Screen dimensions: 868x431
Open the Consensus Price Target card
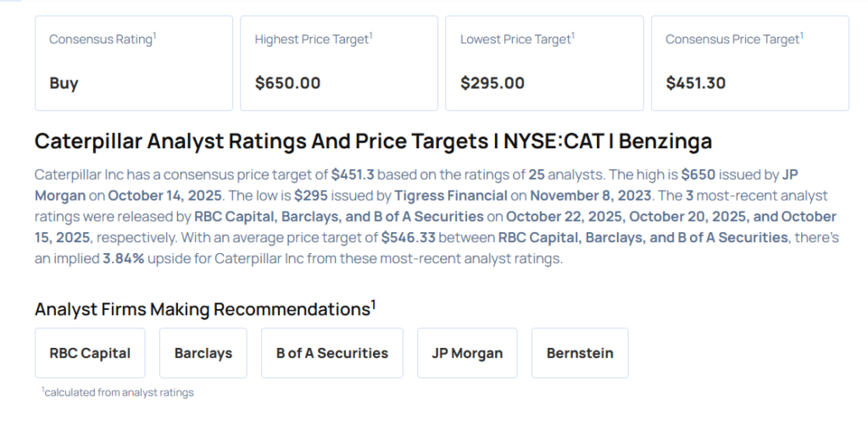749,63
